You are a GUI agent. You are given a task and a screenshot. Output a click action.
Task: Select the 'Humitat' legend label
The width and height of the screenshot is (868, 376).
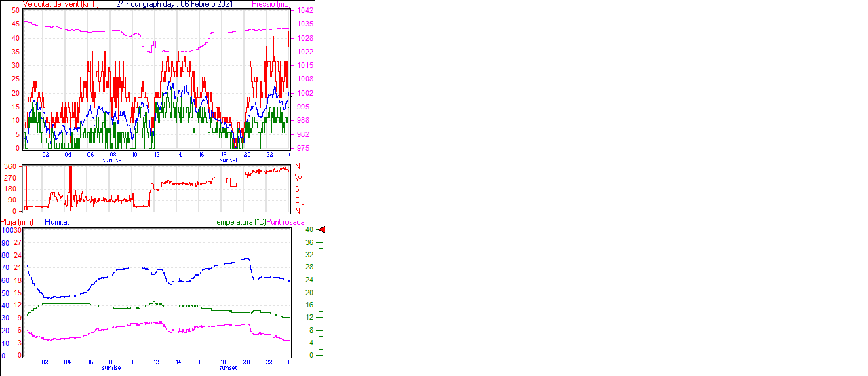point(57,222)
